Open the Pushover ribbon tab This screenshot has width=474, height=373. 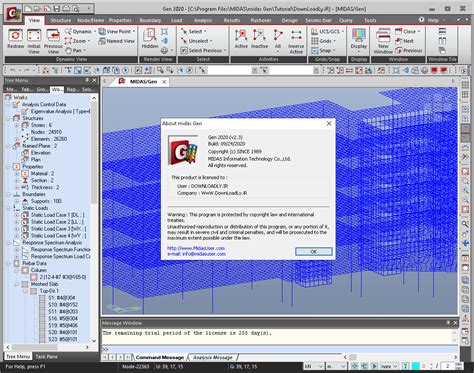click(261, 20)
